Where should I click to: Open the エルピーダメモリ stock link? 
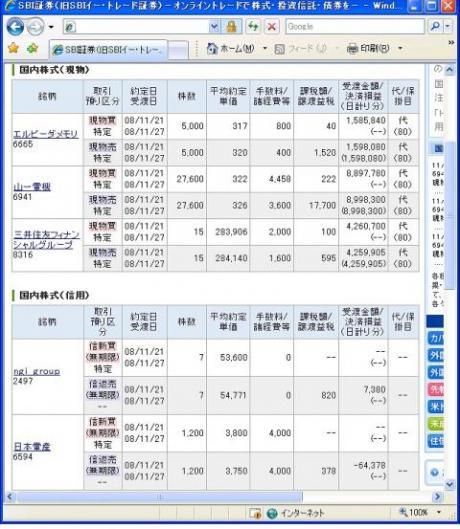pyautogui.click(x=46, y=134)
